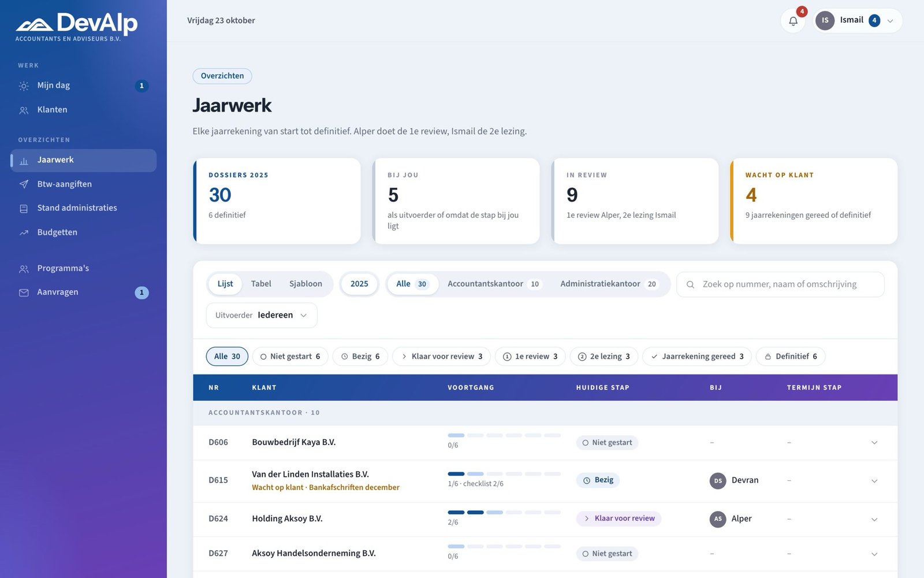Click the search field for dossiers
Screen dimensions: 924x578
pyautogui.click(x=780, y=284)
